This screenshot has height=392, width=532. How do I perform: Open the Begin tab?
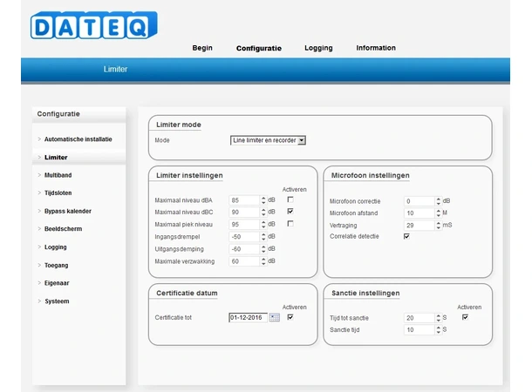[x=202, y=48]
